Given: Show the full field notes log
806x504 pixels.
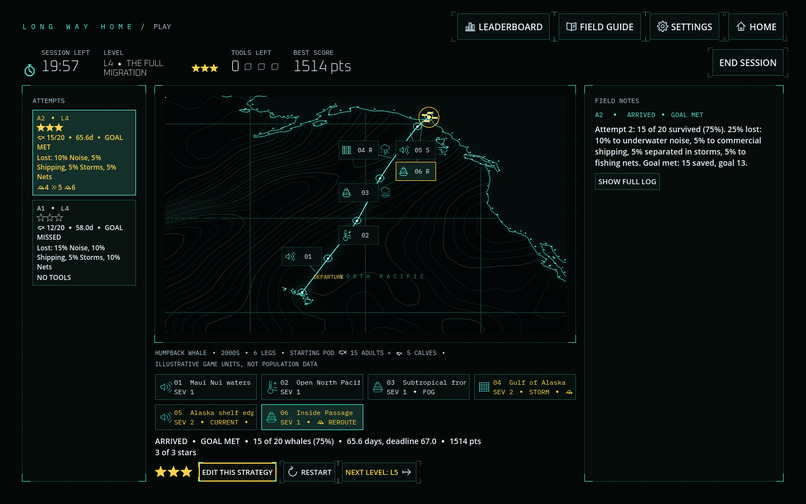Looking at the screenshot, I should 627,182.
